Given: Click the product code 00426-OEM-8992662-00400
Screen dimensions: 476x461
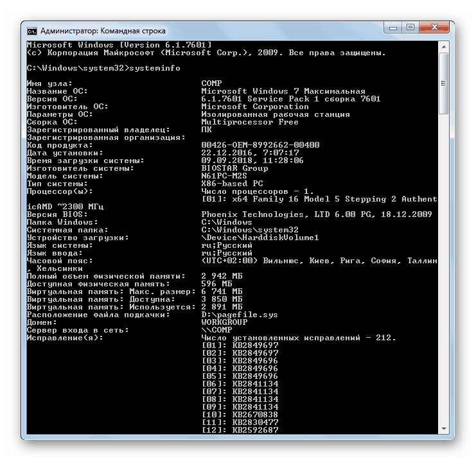Looking at the screenshot, I should [260, 145].
